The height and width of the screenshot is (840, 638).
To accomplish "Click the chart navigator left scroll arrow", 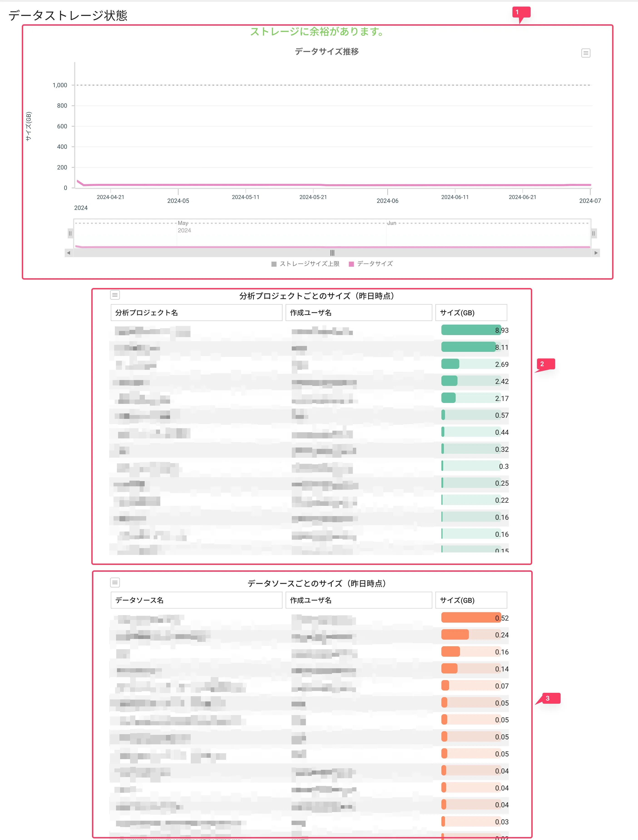I will click(x=68, y=253).
